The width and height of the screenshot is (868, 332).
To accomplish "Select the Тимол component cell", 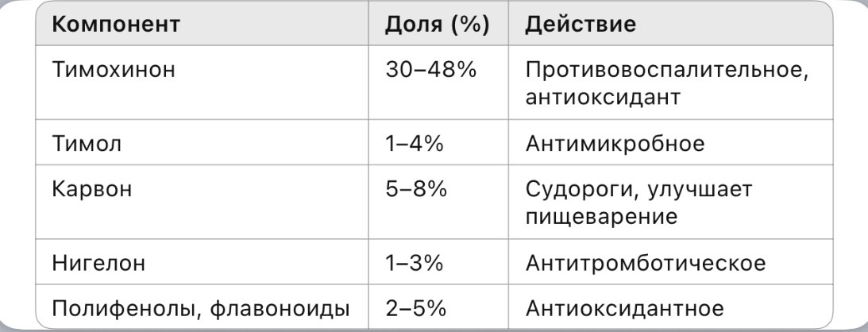I will pos(202,142).
